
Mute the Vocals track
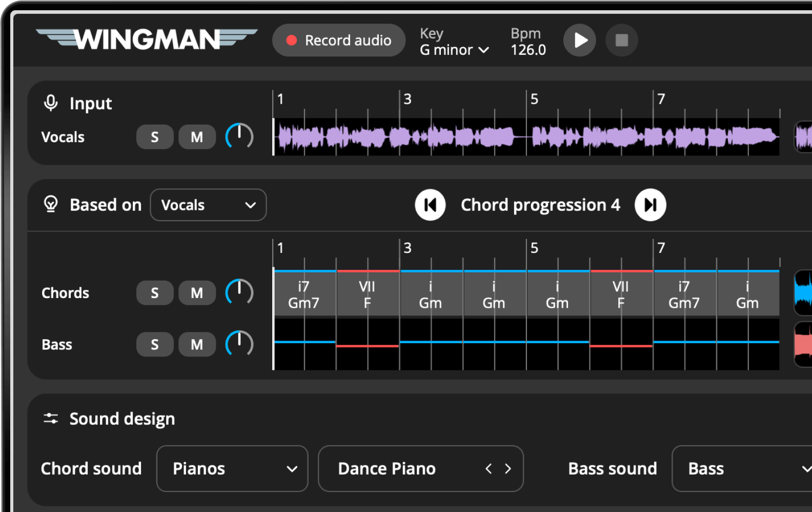(197, 137)
